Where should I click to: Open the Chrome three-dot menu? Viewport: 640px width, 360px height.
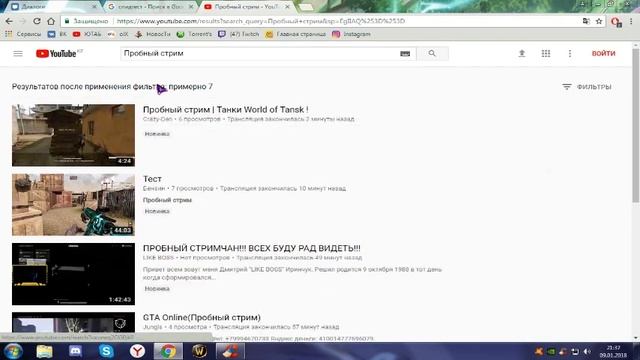[x=631, y=21]
